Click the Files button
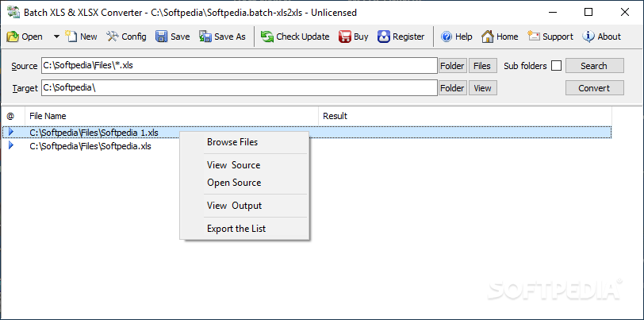644x320 pixels. click(x=482, y=66)
